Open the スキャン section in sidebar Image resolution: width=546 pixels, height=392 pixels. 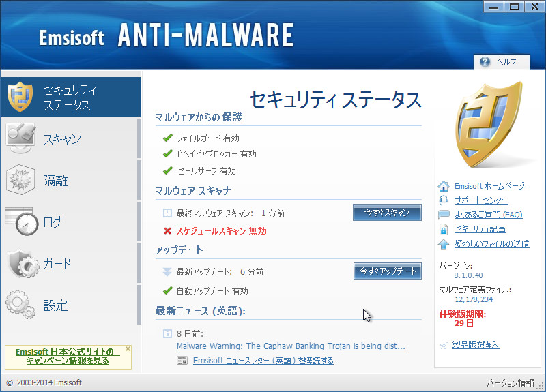tap(71, 138)
